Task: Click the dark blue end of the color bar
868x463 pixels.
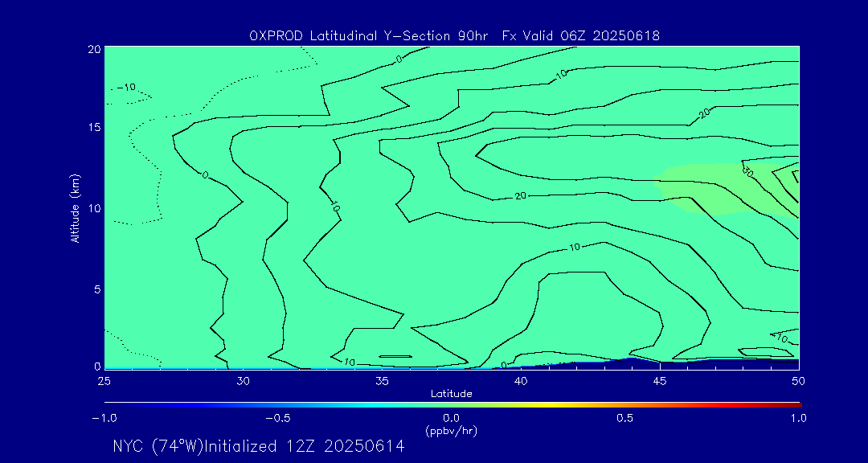Action: click(113, 404)
